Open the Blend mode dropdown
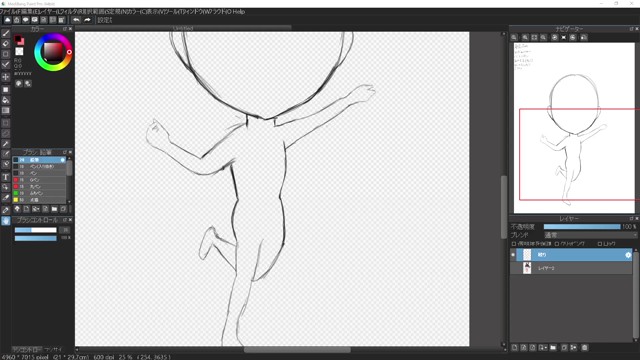This screenshot has width=640, height=360. (591, 235)
